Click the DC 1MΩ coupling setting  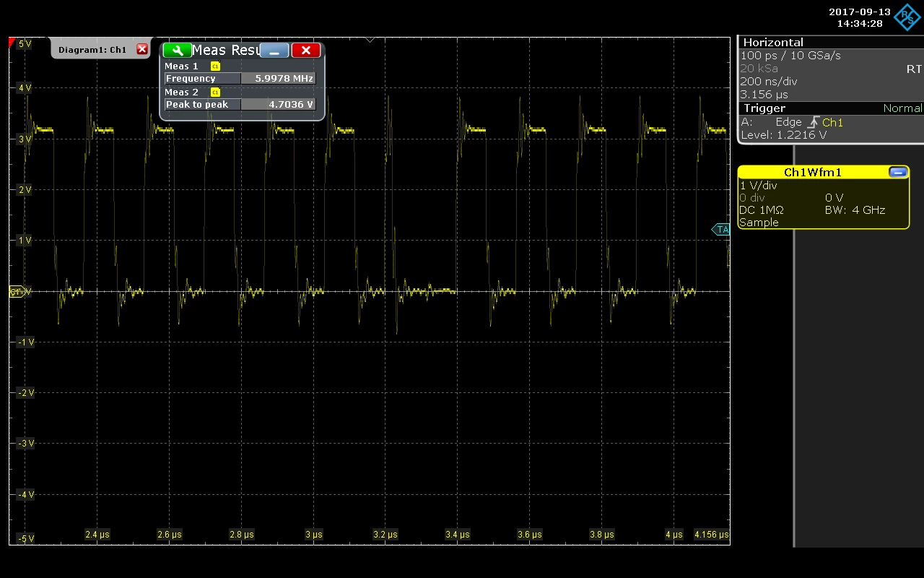point(762,210)
